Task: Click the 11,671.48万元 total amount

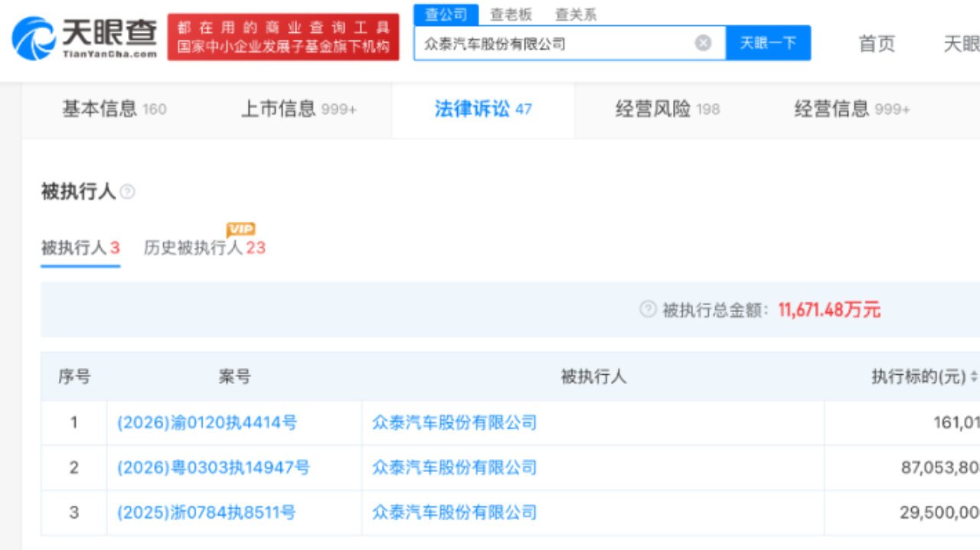Action: [x=829, y=310]
